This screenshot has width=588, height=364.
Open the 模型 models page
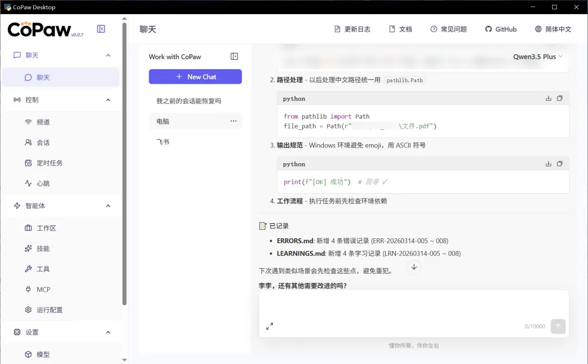coord(61,354)
